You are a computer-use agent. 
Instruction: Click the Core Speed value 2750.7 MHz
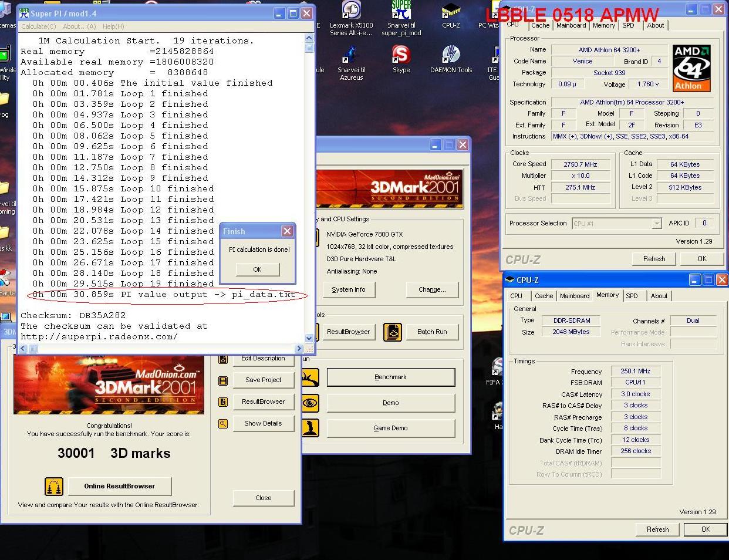[580, 164]
